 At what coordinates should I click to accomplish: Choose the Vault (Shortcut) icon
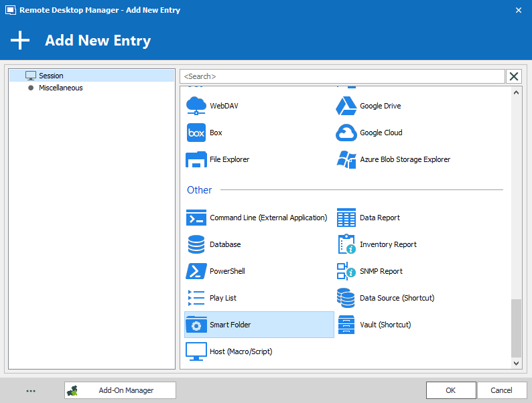[x=346, y=325]
